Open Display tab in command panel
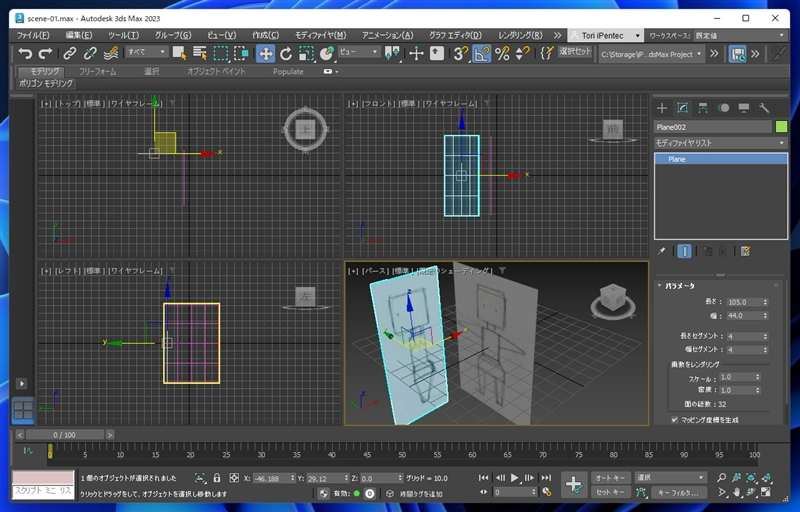 743,108
